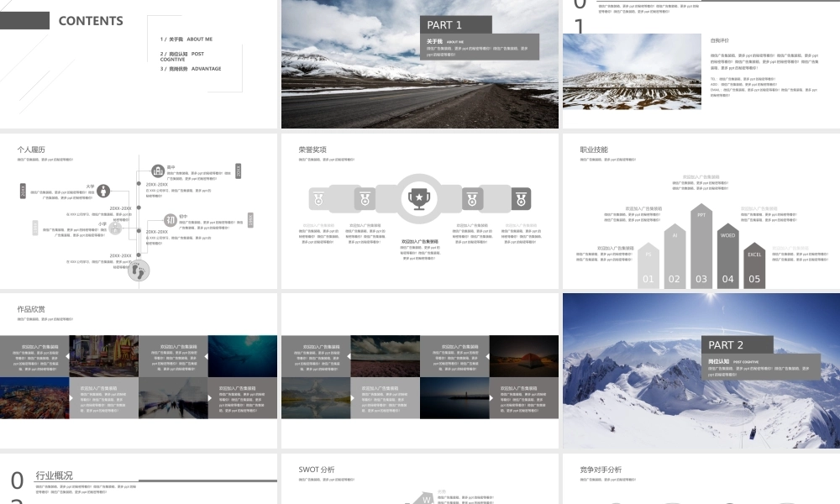
Task: Open the CONTENTS slide thumbnail
Action: click(139, 63)
